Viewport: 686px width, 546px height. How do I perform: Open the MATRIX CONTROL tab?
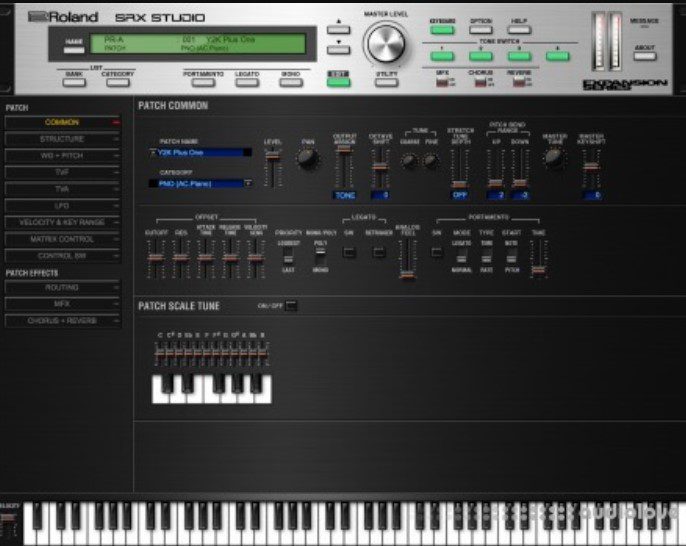point(62,239)
